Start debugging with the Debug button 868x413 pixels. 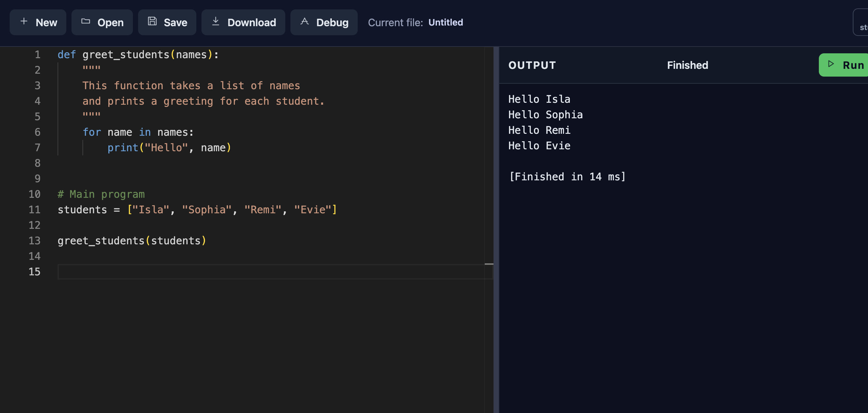pos(323,22)
